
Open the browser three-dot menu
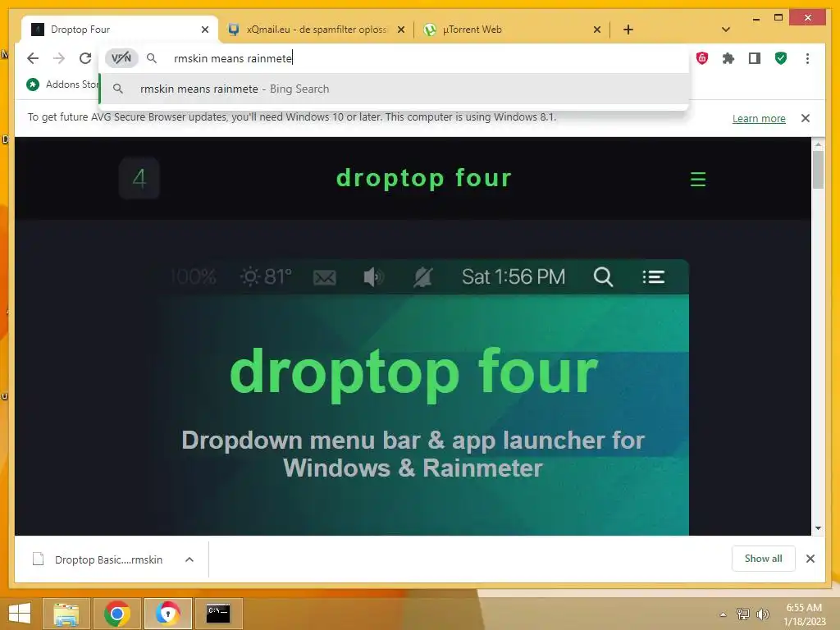click(x=807, y=58)
